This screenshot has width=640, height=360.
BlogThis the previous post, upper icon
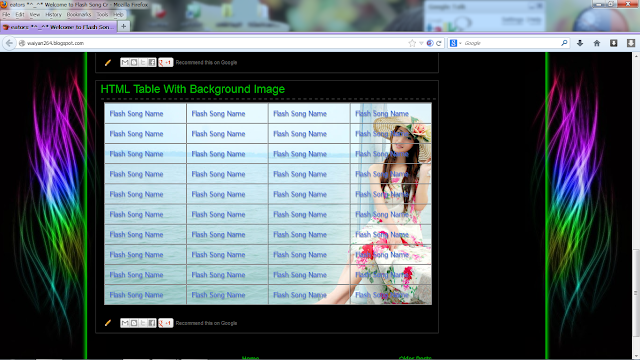pyautogui.click(x=134, y=62)
